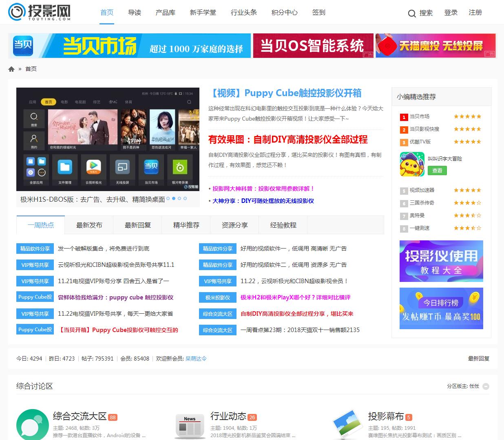Click new member 呆萌达令 link
The width and height of the screenshot is (504, 440).
[x=196, y=359]
